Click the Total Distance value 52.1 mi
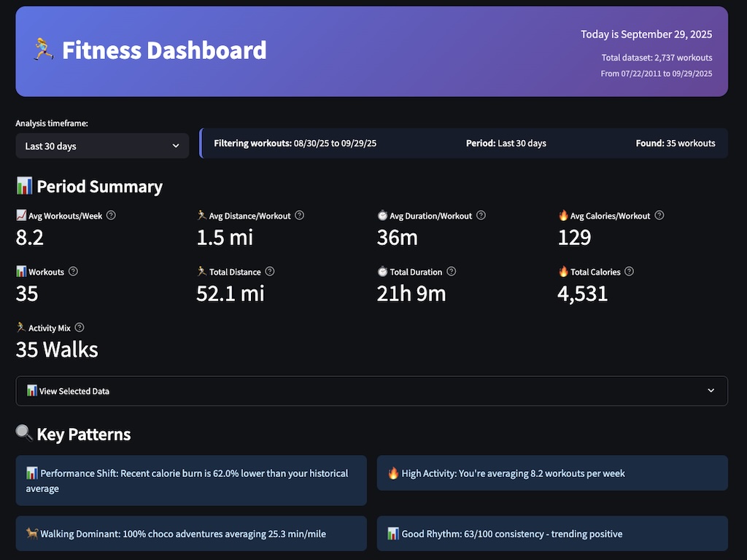747x560 pixels. (x=231, y=293)
